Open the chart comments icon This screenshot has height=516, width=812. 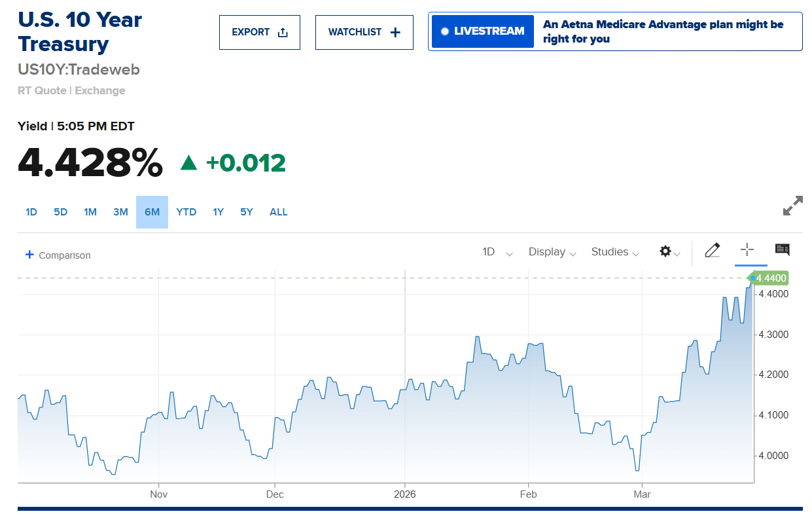[782, 249]
